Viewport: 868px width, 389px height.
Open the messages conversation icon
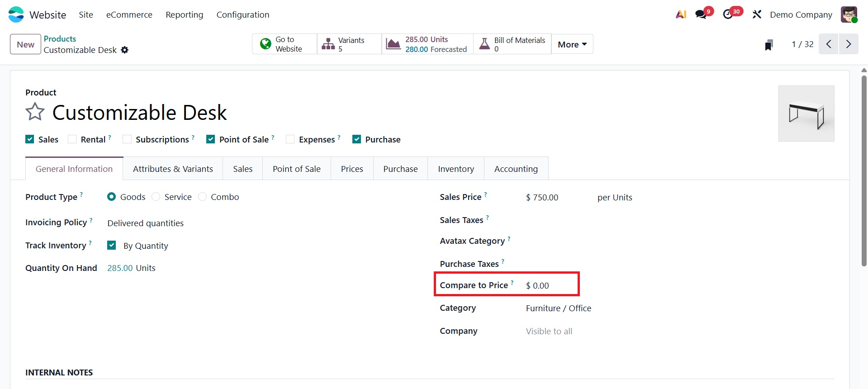pyautogui.click(x=702, y=14)
